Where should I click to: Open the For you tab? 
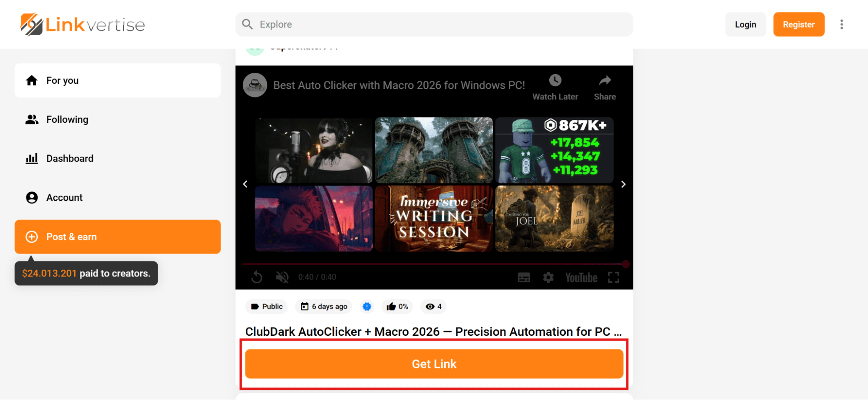(118, 81)
